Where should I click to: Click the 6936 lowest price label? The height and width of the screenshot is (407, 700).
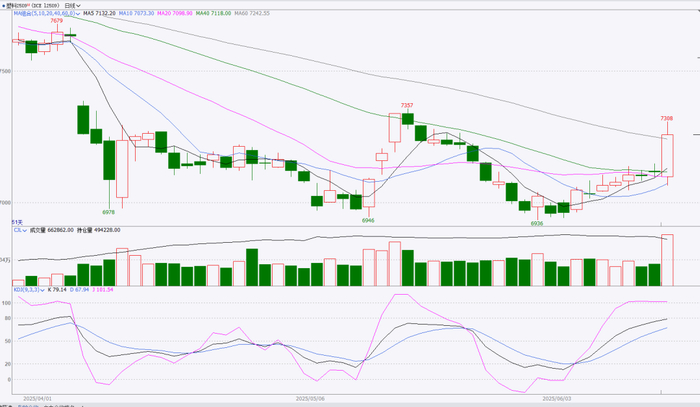[x=537, y=223]
